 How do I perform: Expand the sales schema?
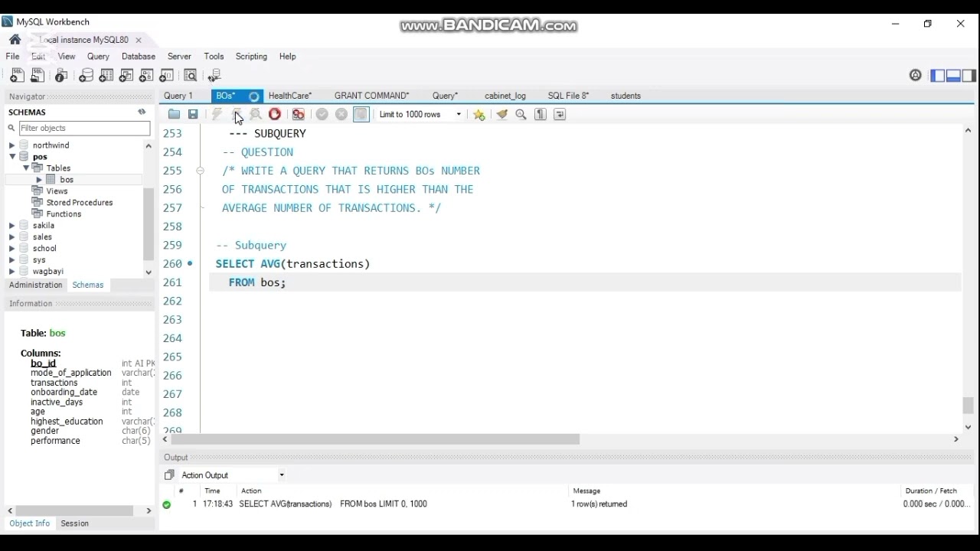pyautogui.click(x=11, y=237)
